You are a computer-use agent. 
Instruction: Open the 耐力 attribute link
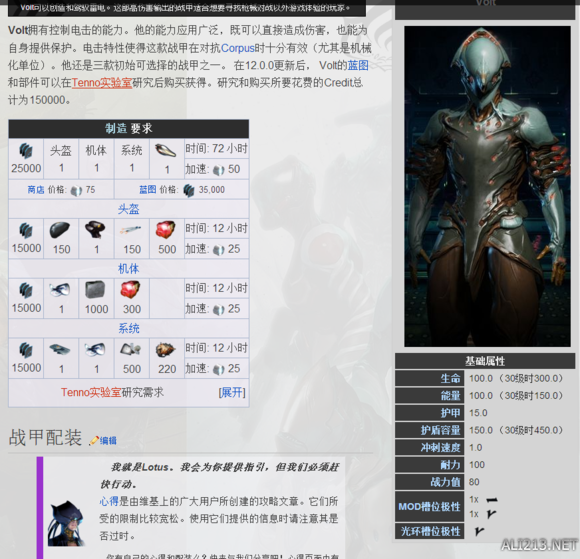[450, 465]
